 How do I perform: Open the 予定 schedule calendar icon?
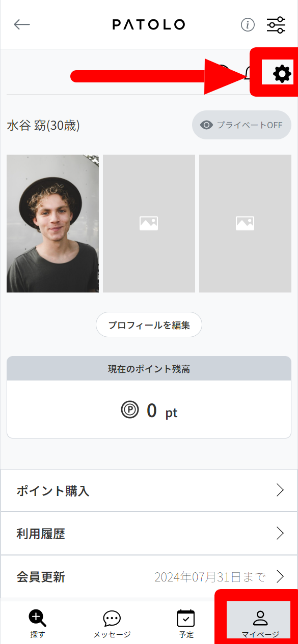pos(185,618)
